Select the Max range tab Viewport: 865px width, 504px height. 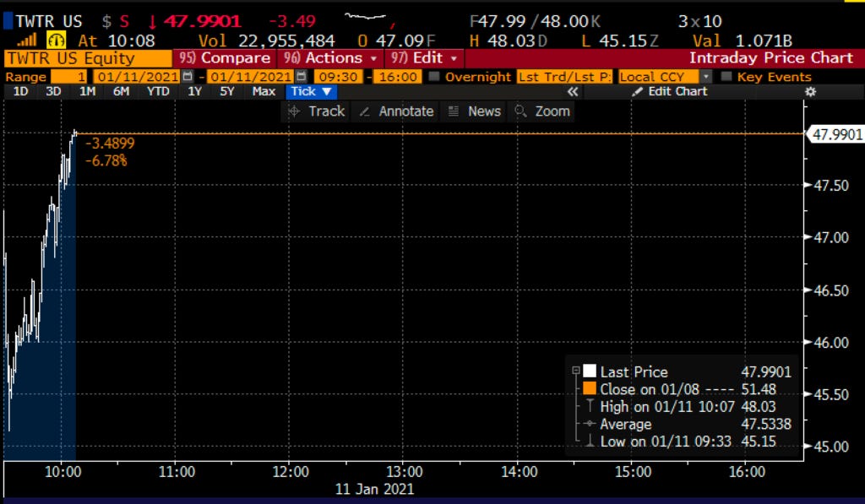(x=264, y=91)
